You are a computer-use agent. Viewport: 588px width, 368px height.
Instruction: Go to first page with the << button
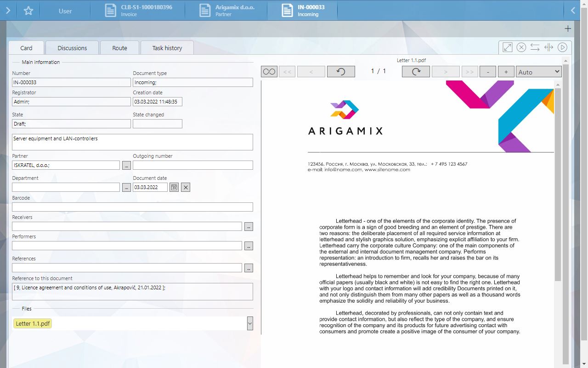pyautogui.click(x=287, y=71)
